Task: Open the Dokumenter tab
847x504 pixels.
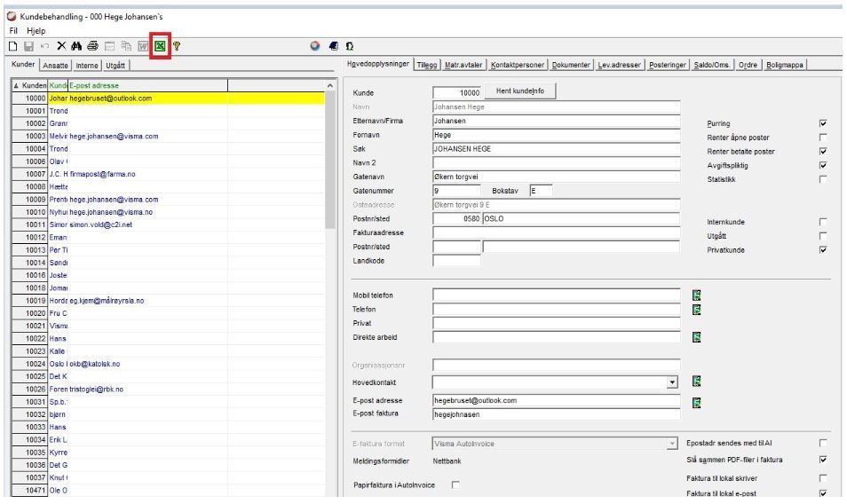Action: click(x=571, y=65)
